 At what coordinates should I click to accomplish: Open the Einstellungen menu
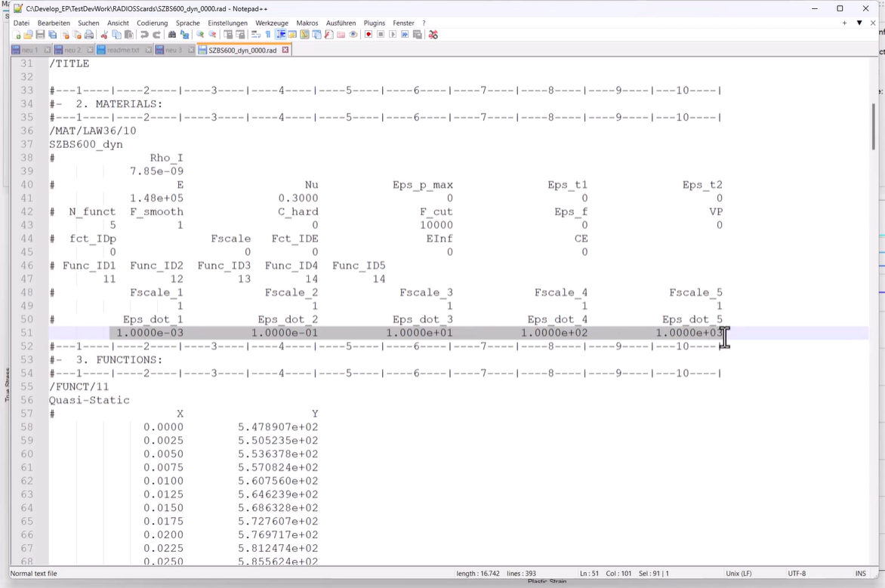point(227,23)
